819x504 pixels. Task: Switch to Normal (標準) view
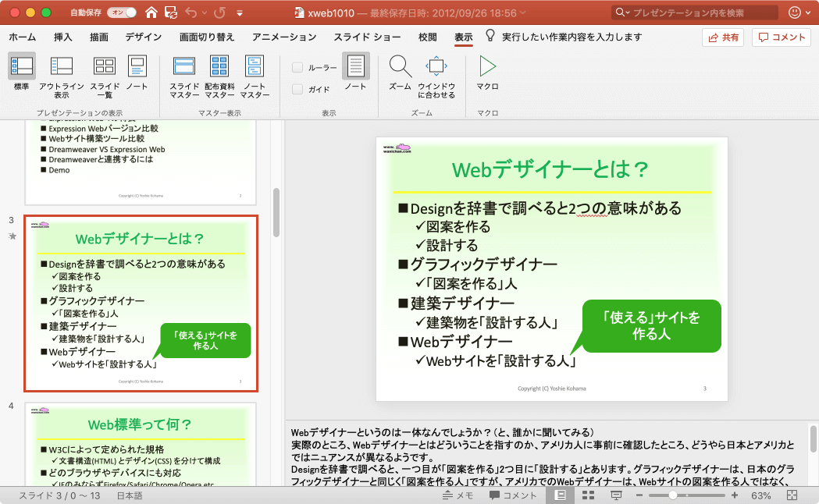click(x=21, y=73)
